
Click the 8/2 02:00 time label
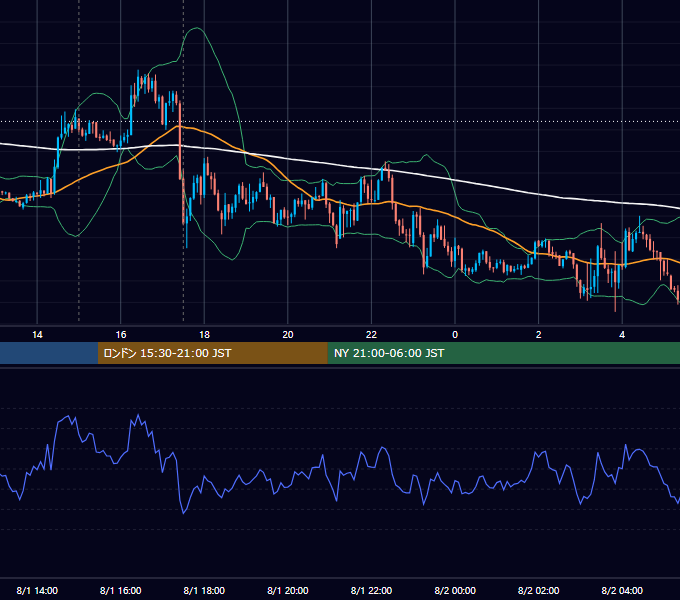tap(539, 590)
